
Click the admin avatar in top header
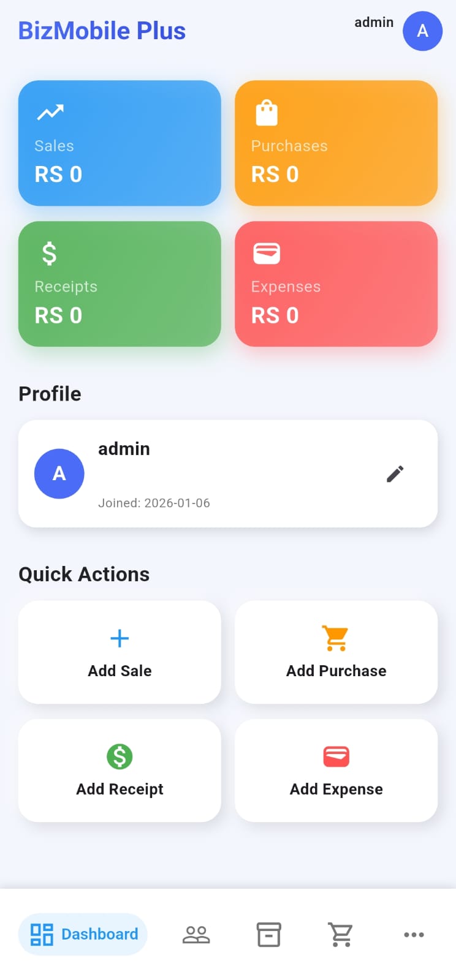422,31
